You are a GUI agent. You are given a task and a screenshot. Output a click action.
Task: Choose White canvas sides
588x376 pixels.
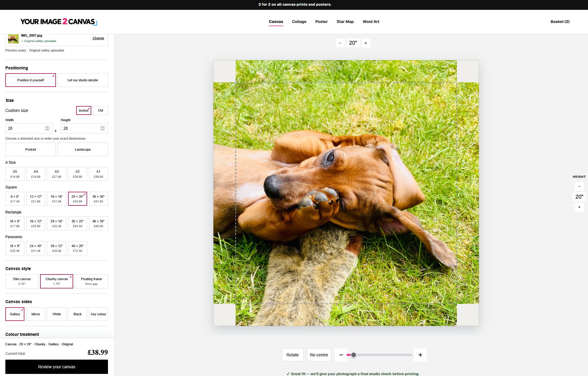[57, 314]
